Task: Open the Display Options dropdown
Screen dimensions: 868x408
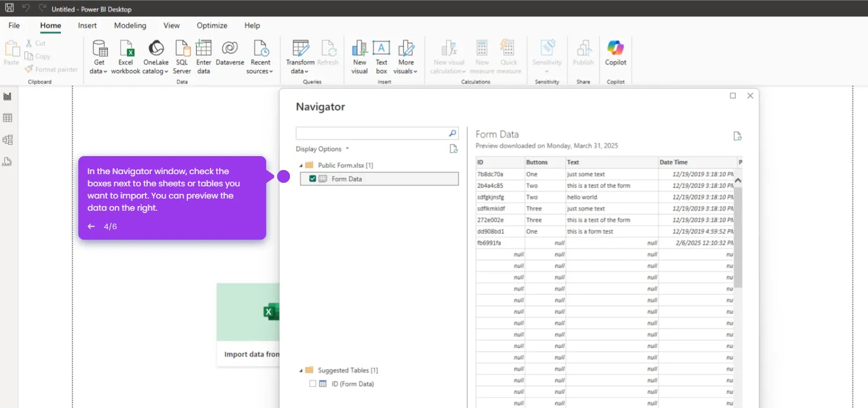Action: (x=322, y=149)
